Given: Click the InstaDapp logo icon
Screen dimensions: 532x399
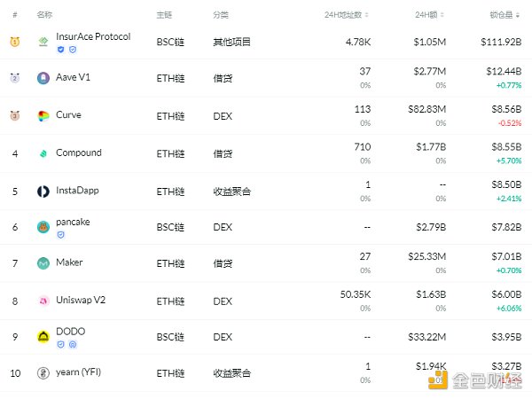Looking at the screenshot, I should pos(43,191).
